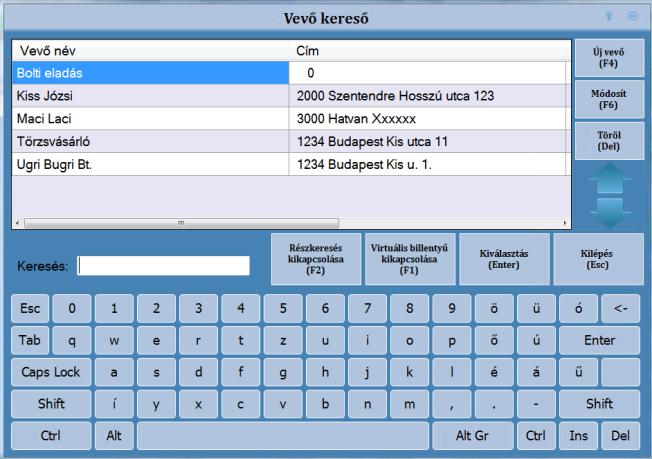Tap the a key
This screenshot has height=459, width=652.
[x=114, y=372]
